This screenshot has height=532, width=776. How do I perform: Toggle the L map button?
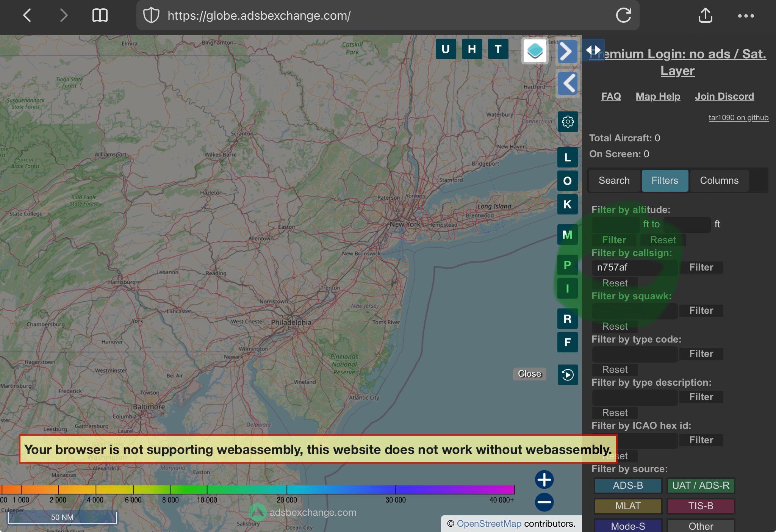tap(568, 157)
